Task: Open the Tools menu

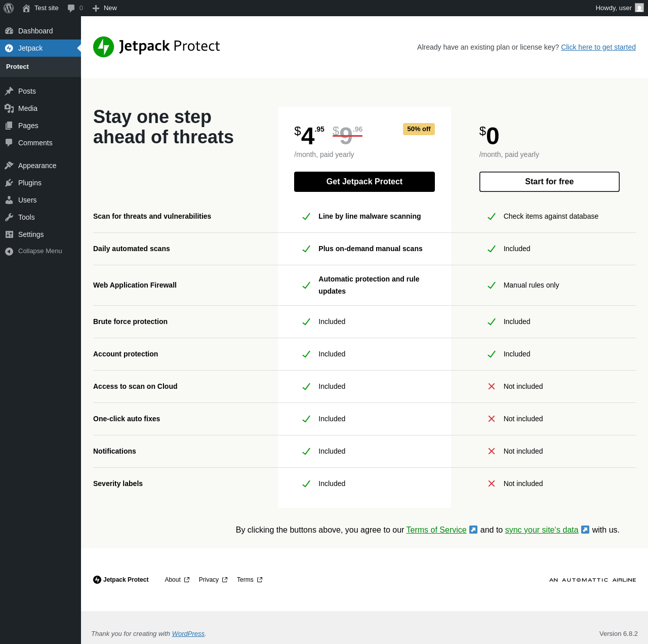Action: click(40, 217)
